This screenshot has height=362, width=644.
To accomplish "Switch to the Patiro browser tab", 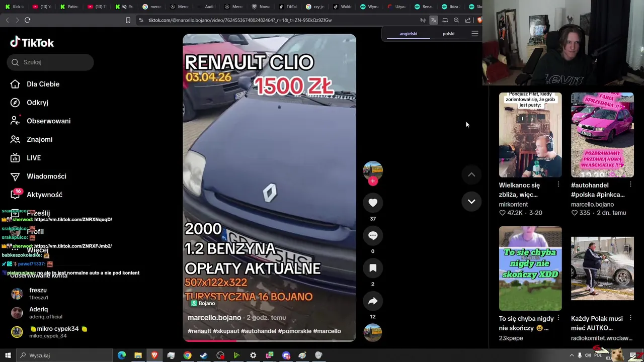I will coord(69,7).
